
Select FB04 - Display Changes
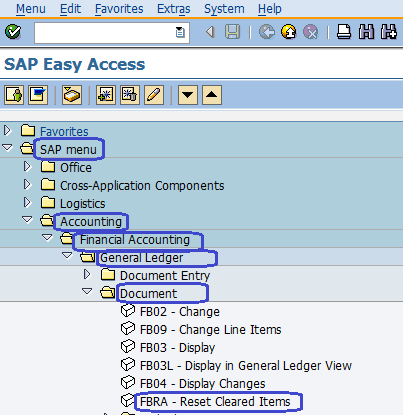[202, 383]
